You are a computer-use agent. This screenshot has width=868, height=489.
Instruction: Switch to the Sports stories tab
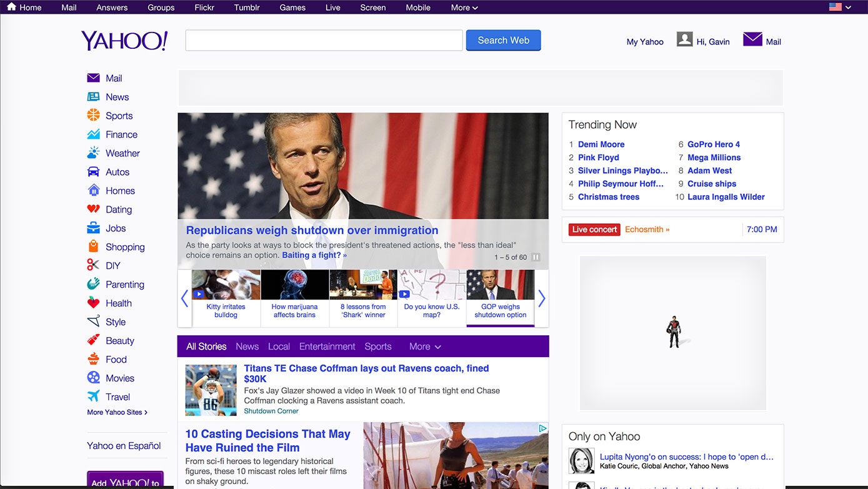pyautogui.click(x=378, y=346)
